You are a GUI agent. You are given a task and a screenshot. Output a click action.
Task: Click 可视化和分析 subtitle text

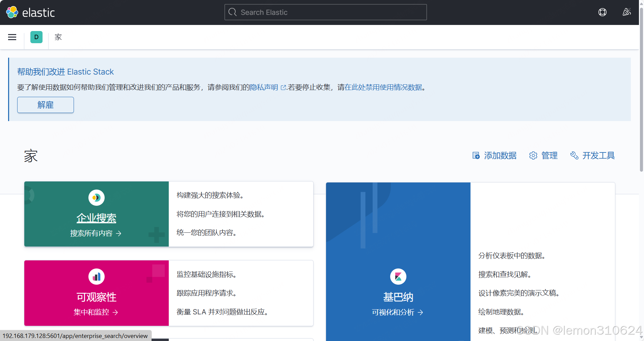pos(393,312)
